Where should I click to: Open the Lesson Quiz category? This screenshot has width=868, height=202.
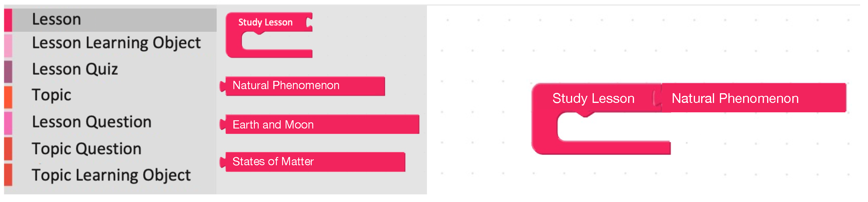click(x=75, y=70)
